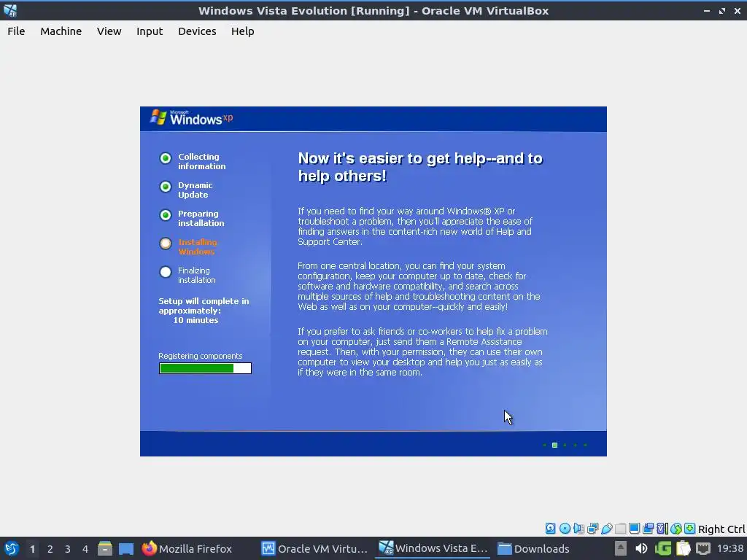Open the Devices menu
The width and height of the screenshot is (747, 560).
tap(197, 31)
